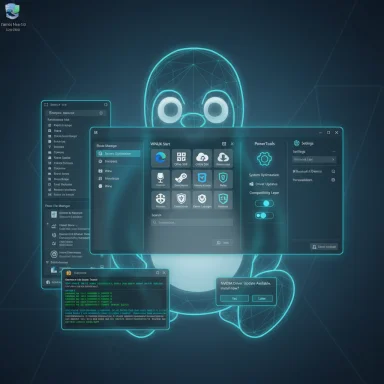Click icon at right of Bluetooth & Devices row
This screenshot has width=384, height=384.
[x=333, y=171]
